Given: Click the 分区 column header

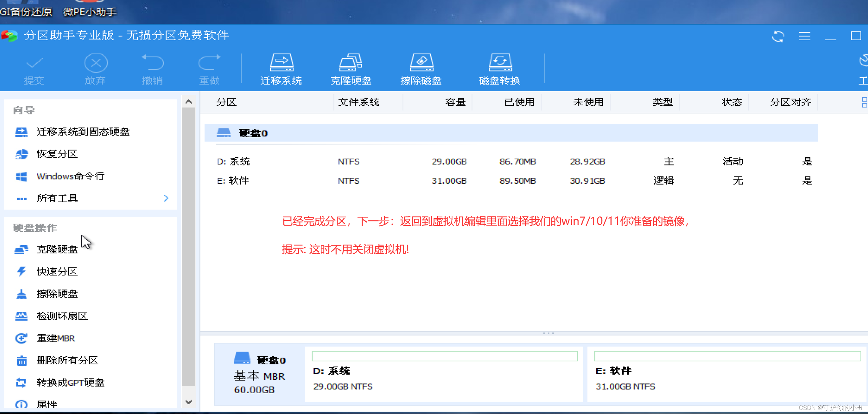Looking at the screenshot, I should point(226,102).
